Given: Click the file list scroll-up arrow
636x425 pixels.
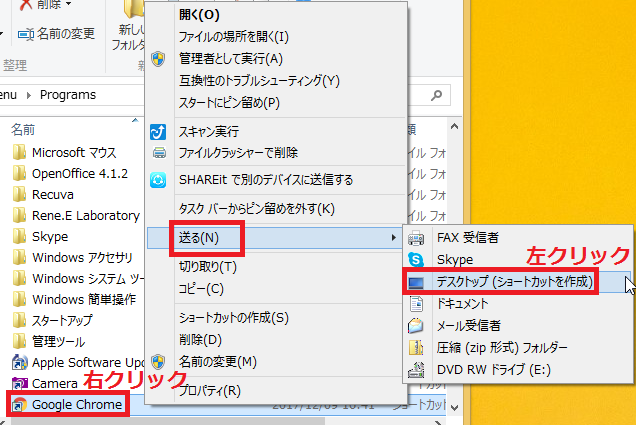Looking at the screenshot, I should click(x=455, y=127).
